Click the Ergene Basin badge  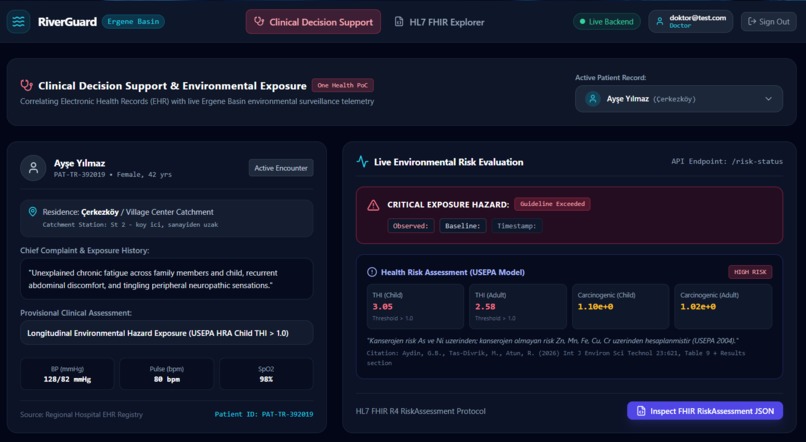click(133, 22)
